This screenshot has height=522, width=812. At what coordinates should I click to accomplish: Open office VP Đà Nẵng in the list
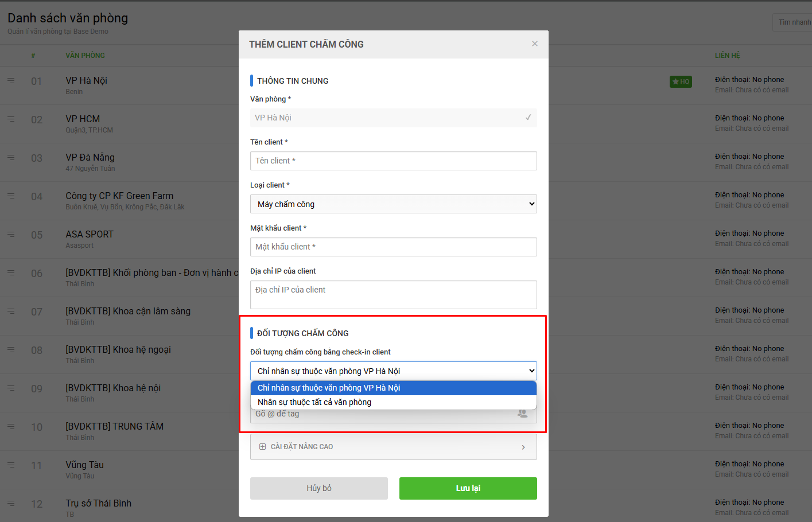tap(90, 157)
